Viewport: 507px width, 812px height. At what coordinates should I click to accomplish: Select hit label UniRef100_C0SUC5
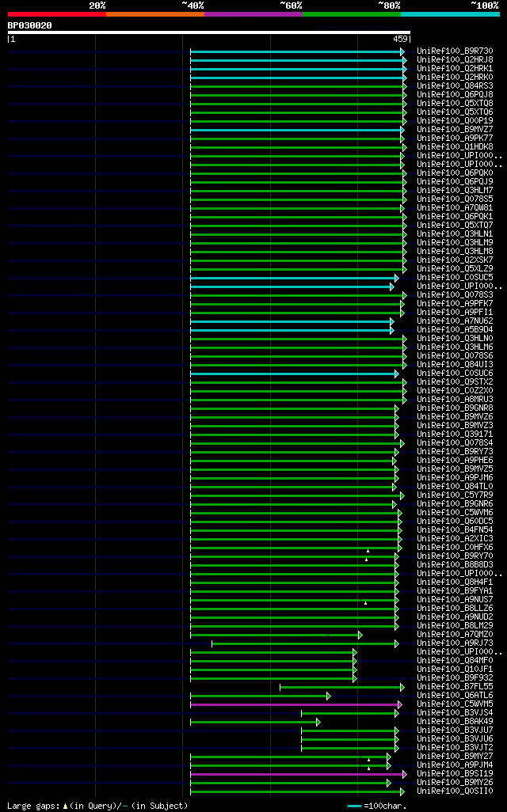(x=456, y=277)
